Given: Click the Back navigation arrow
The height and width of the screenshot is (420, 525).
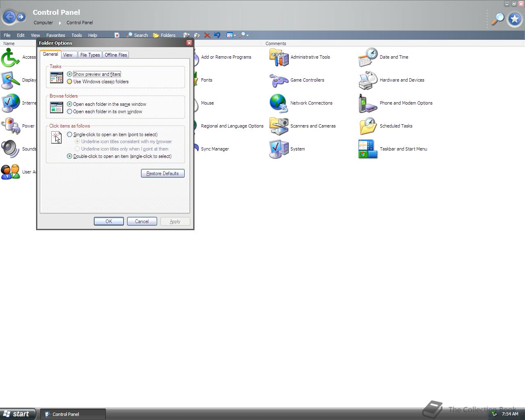Looking at the screenshot, I should click(9, 17).
